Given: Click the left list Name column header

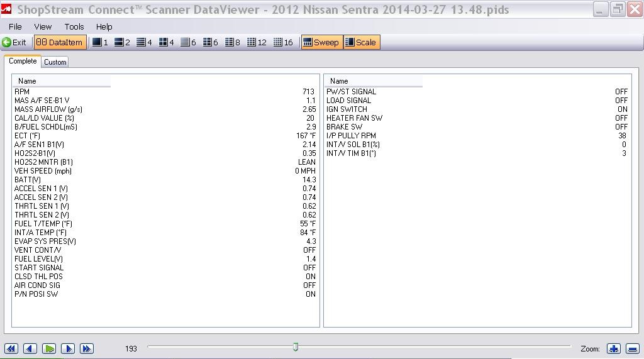Looking at the screenshot, I should coord(62,81).
